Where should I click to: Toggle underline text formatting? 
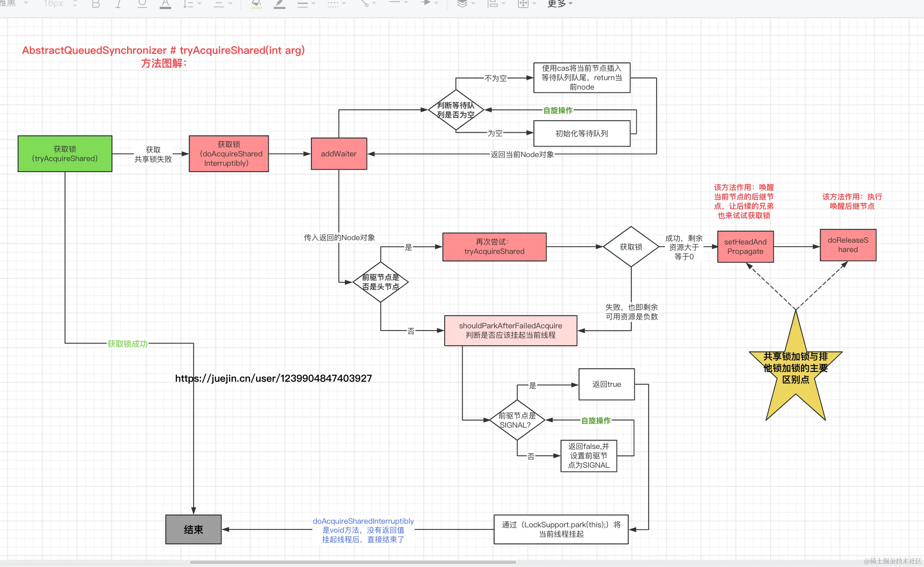click(x=142, y=4)
